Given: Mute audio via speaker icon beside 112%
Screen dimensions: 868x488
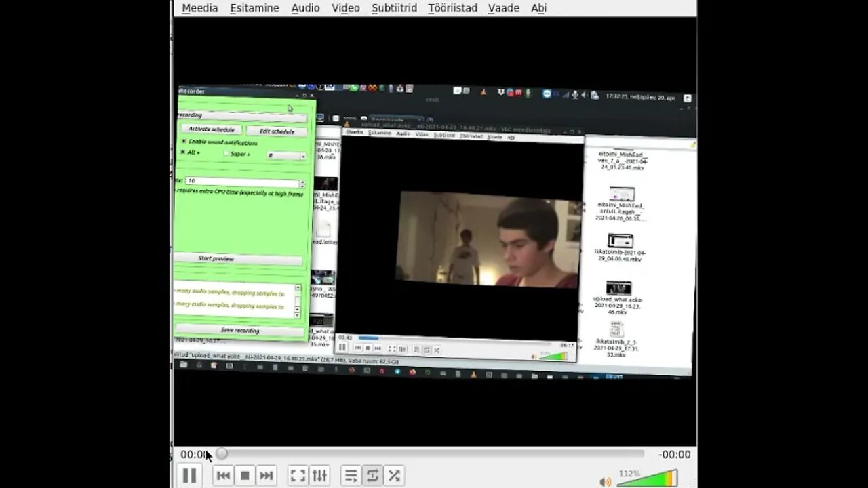Looking at the screenshot, I should click(x=605, y=482).
